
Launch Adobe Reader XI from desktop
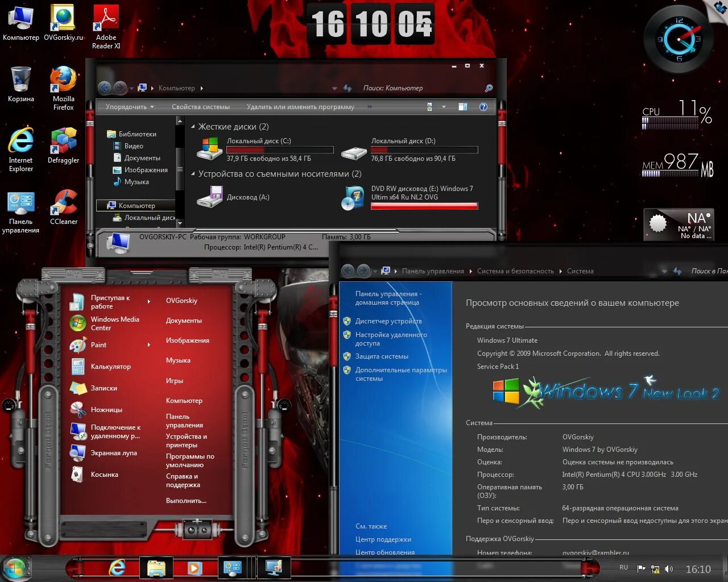click(106, 27)
